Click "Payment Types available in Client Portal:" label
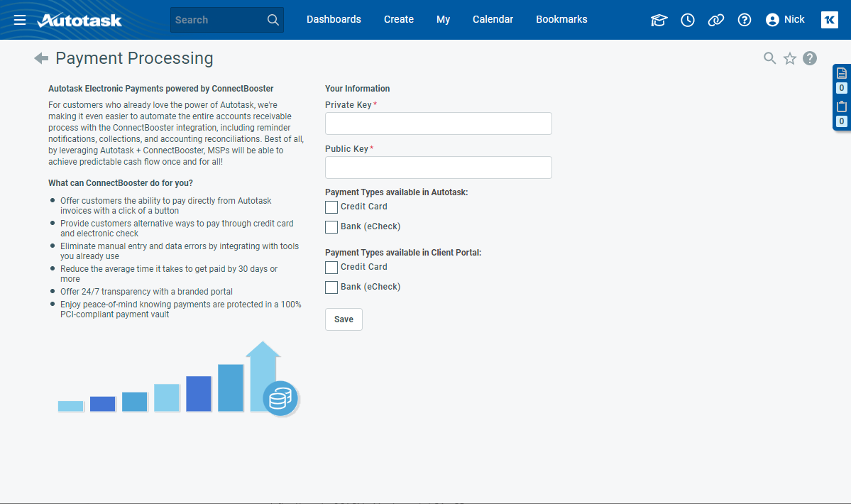Screen dimensions: 851x504 pos(403,253)
